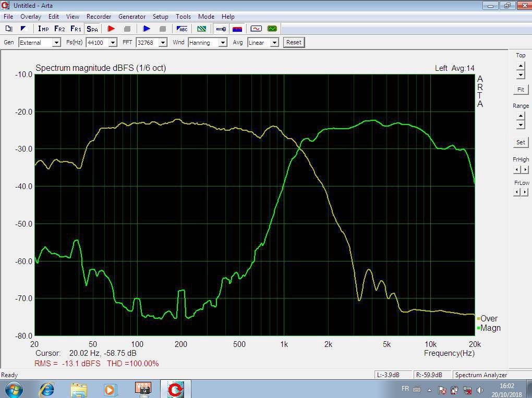This screenshot has height=398, width=532.
Task: Switch to Imp impulse response mode
Action: click(x=43, y=29)
